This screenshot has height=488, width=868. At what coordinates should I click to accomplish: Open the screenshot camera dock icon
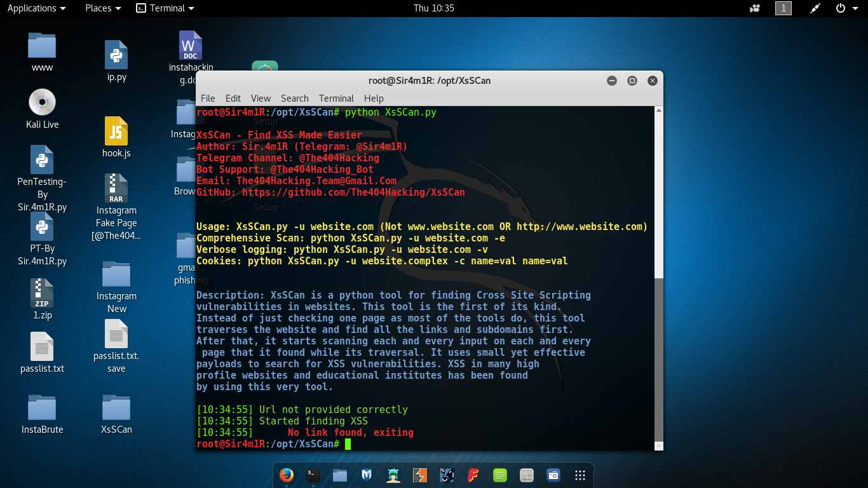point(553,475)
